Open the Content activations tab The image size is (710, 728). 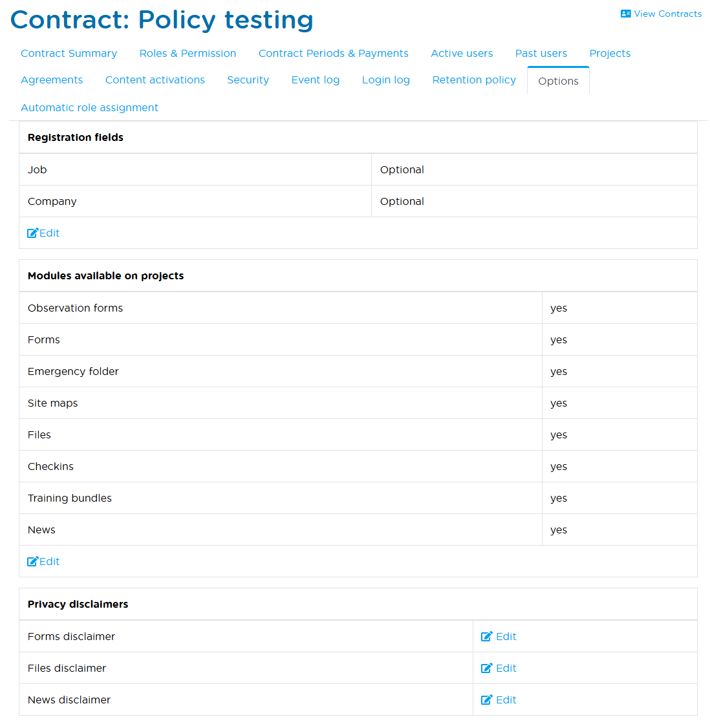pos(155,80)
